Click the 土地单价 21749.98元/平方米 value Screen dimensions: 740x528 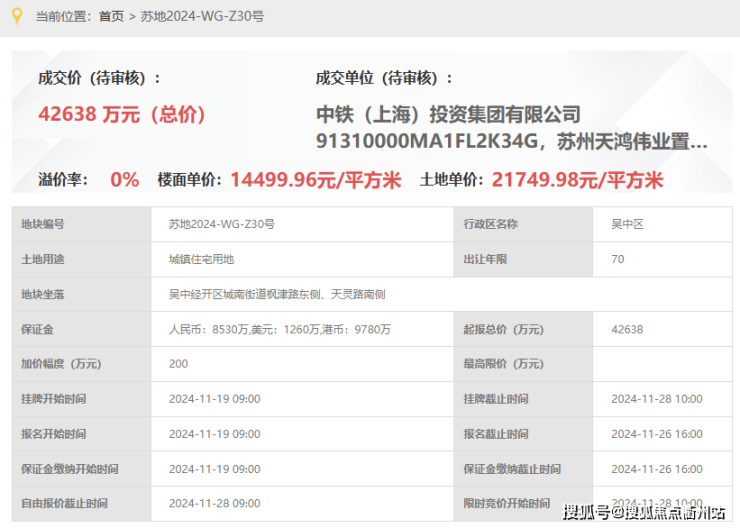click(x=578, y=180)
